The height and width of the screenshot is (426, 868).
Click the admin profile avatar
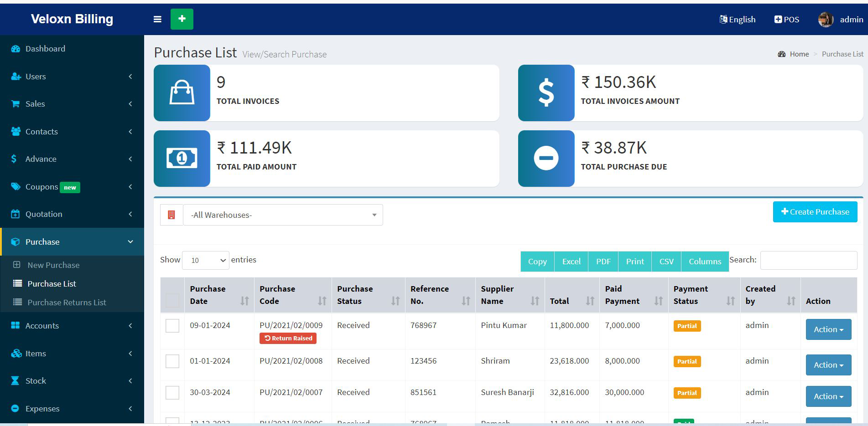826,20
